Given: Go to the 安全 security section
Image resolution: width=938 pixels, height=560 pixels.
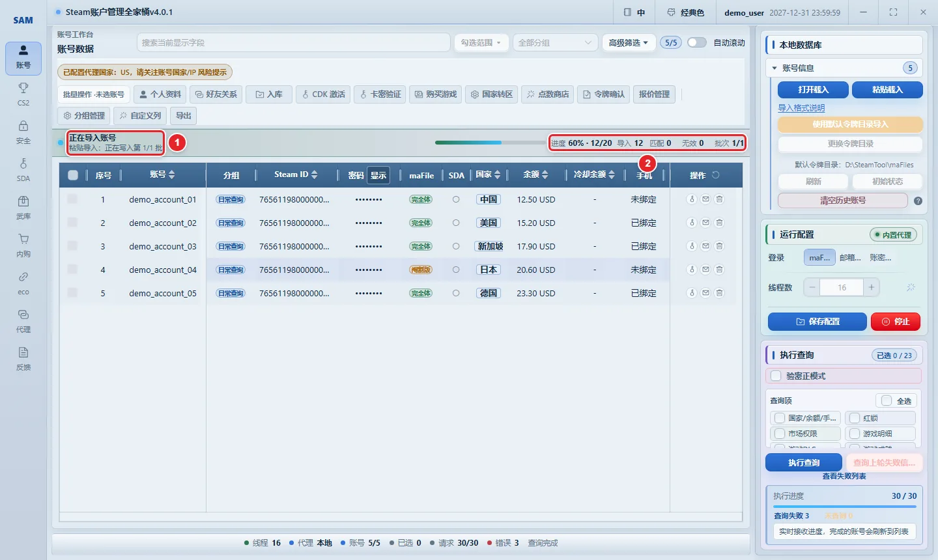Looking at the screenshot, I should (23, 132).
